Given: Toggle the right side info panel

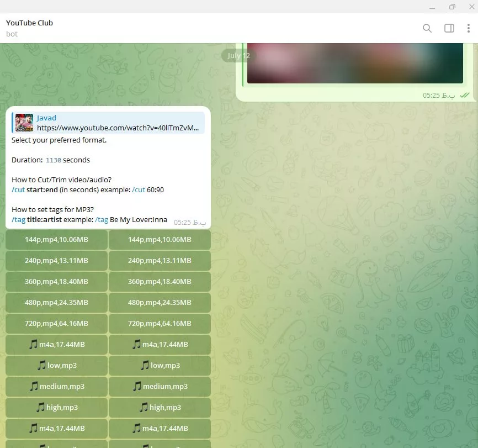Looking at the screenshot, I should click(x=449, y=28).
